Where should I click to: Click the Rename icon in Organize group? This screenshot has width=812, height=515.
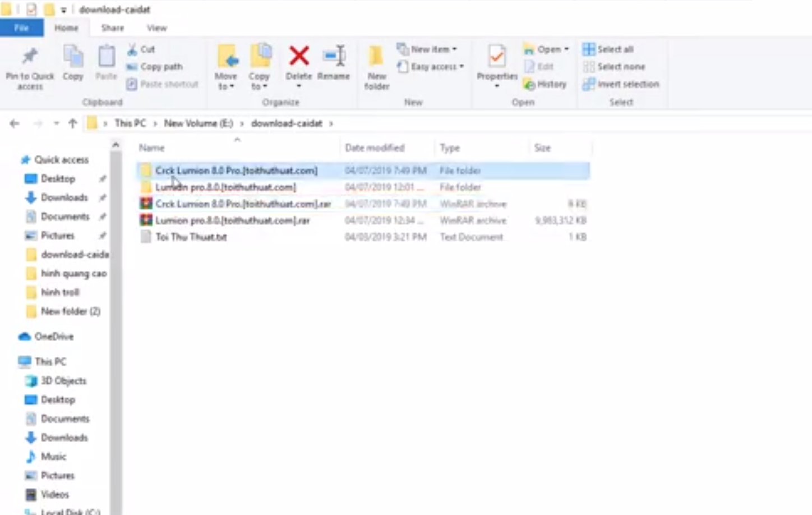[x=334, y=56]
